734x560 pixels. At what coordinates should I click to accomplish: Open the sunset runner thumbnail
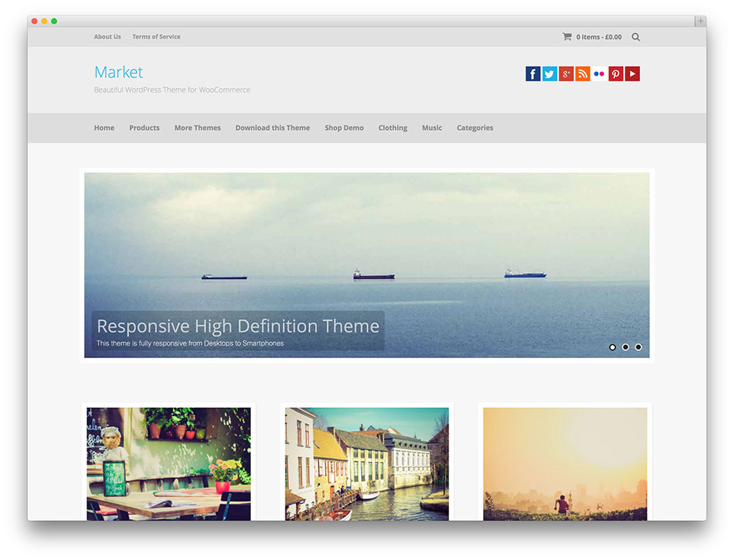[565, 464]
